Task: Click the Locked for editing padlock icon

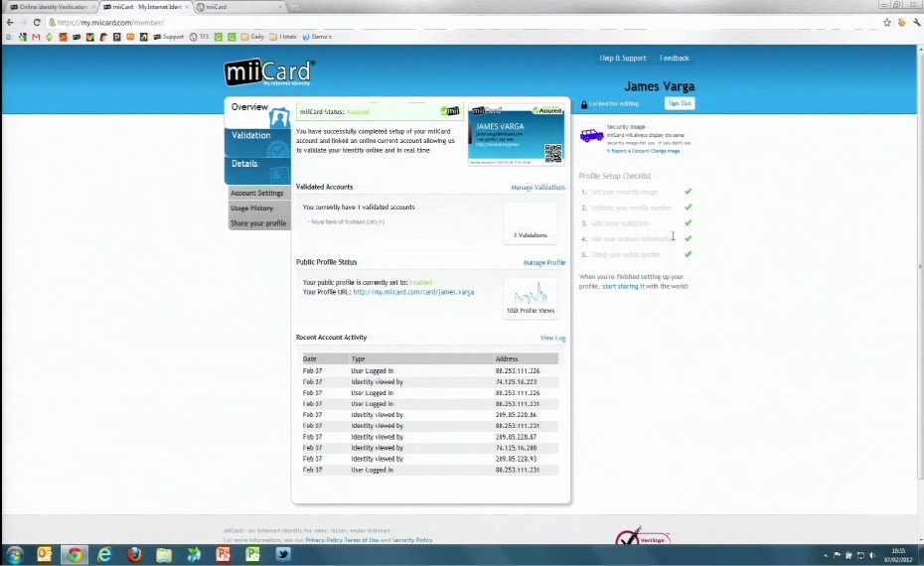Action: point(584,104)
